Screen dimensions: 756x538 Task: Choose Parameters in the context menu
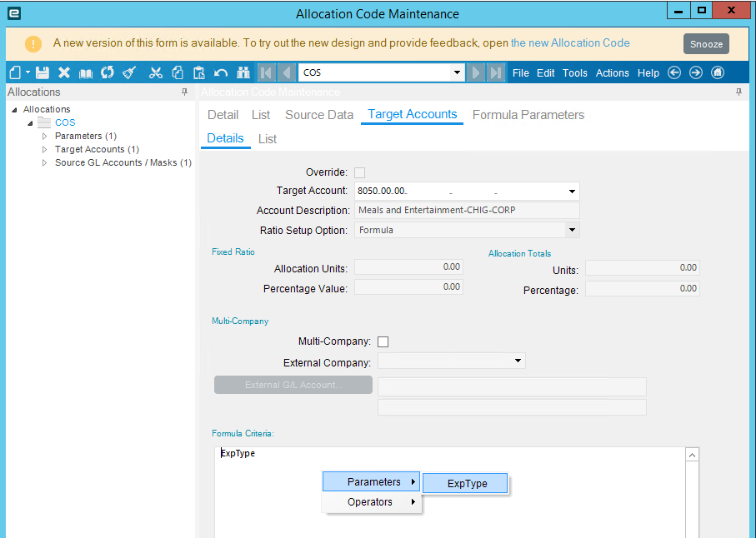(371, 481)
